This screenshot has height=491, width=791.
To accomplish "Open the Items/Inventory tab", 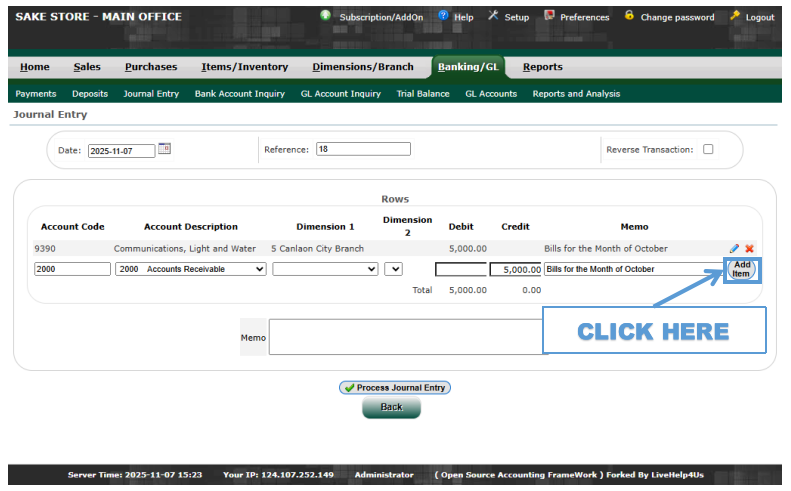I will click(244, 67).
